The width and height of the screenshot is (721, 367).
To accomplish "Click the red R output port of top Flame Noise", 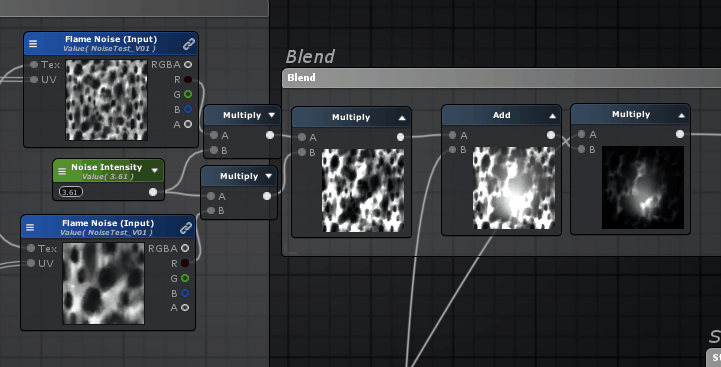I will [x=188, y=80].
